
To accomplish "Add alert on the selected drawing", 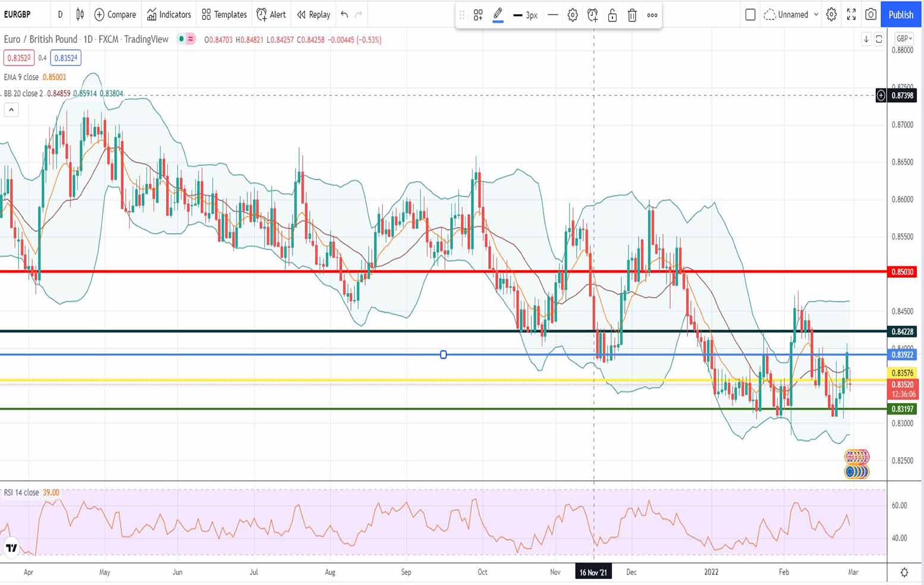I will (592, 15).
